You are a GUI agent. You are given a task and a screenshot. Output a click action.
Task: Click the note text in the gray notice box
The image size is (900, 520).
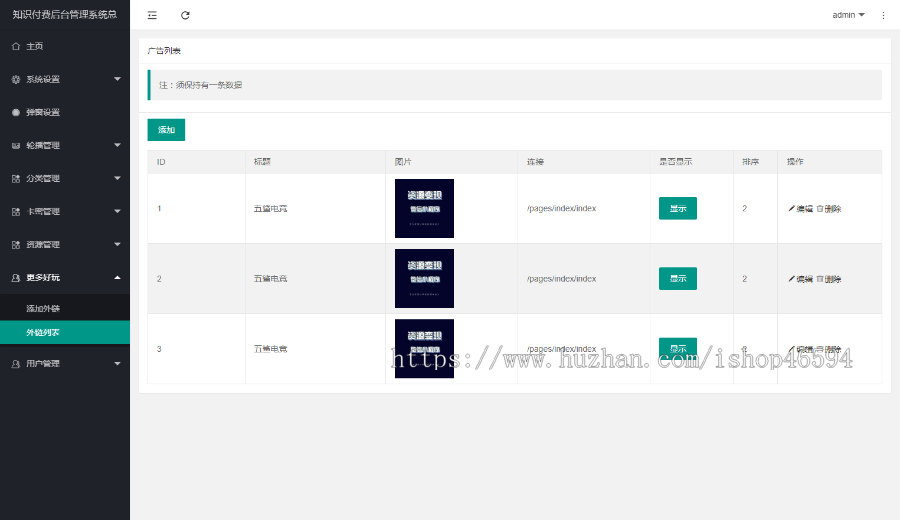click(x=200, y=85)
